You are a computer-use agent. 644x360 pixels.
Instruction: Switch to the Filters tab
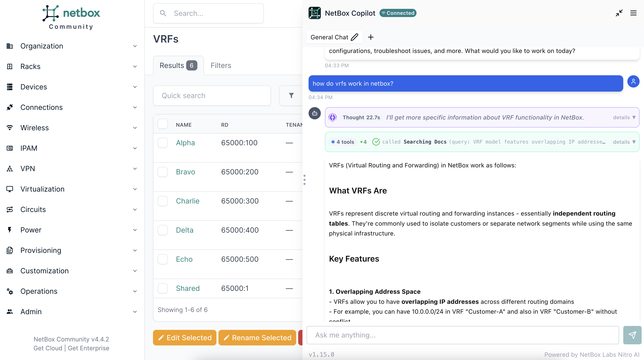pyautogui.click(x=221, y=66)
